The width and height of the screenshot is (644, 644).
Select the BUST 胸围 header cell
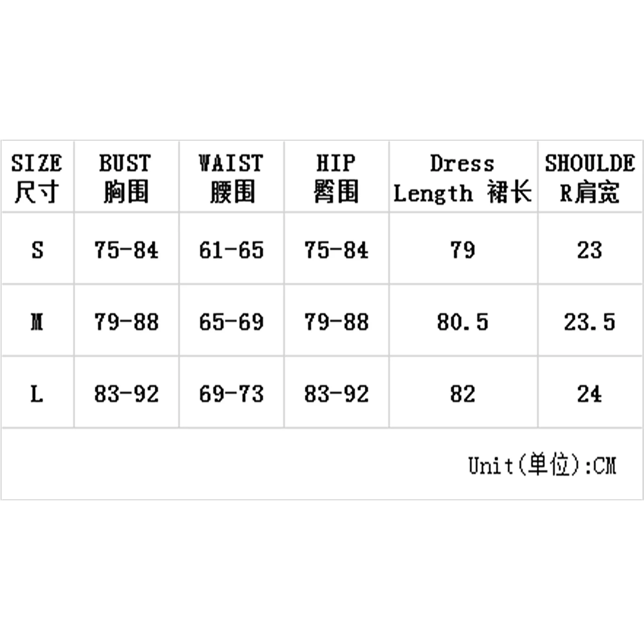126,177
